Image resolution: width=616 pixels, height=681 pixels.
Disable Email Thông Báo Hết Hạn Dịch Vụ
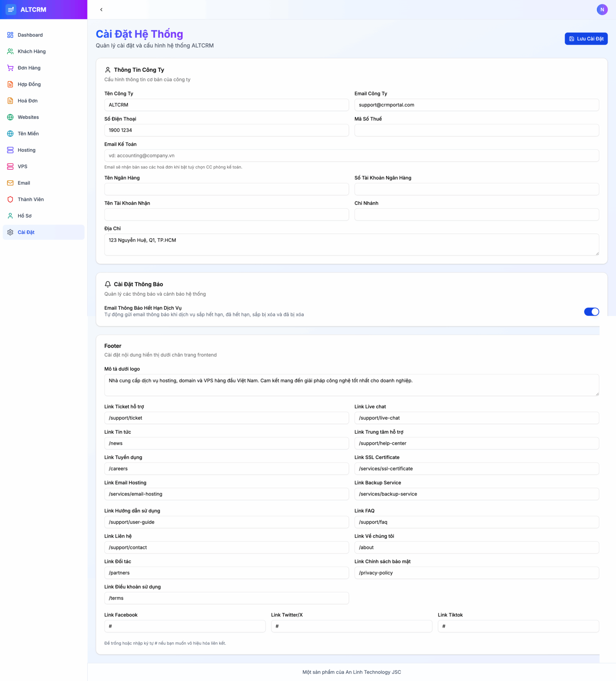click(591, 311)
